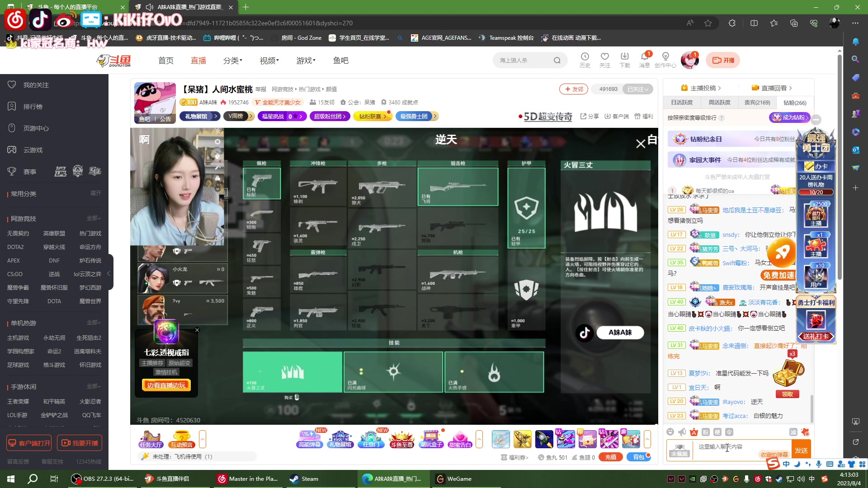Open 高能弹幕 icon below the video
The height and width of the screenshot is (488, 868).
pos(310,439)
